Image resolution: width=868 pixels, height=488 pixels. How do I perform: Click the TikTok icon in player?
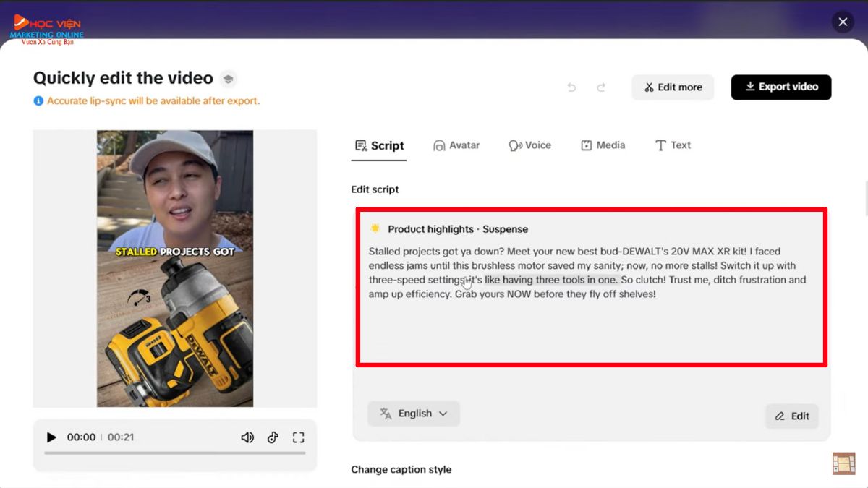(x=273, y=437)
